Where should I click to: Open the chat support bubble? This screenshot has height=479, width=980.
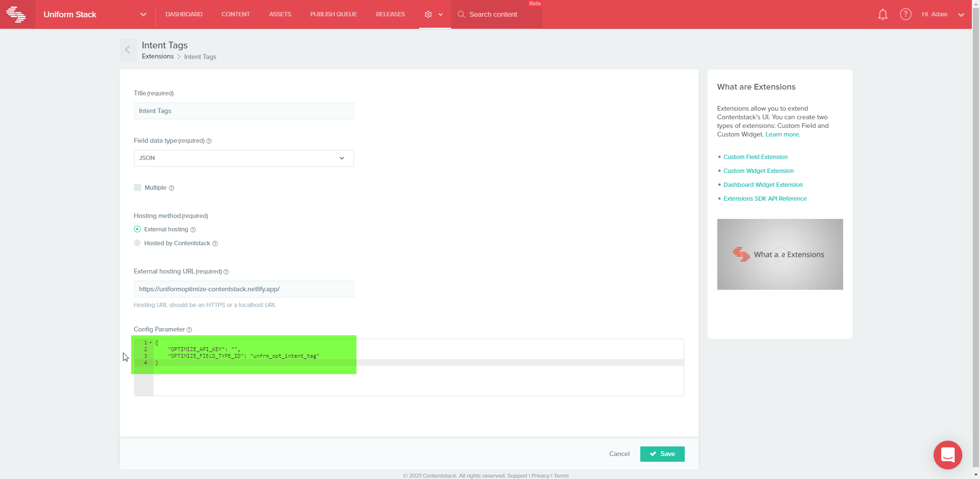947,455
